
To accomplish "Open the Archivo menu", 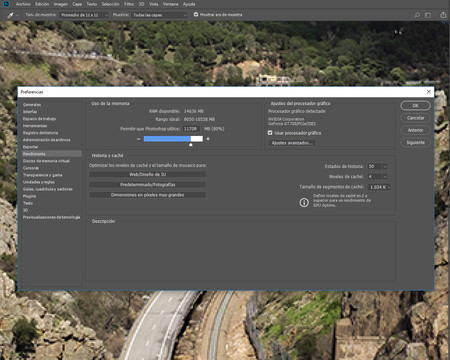I will (x=23, y=4).
